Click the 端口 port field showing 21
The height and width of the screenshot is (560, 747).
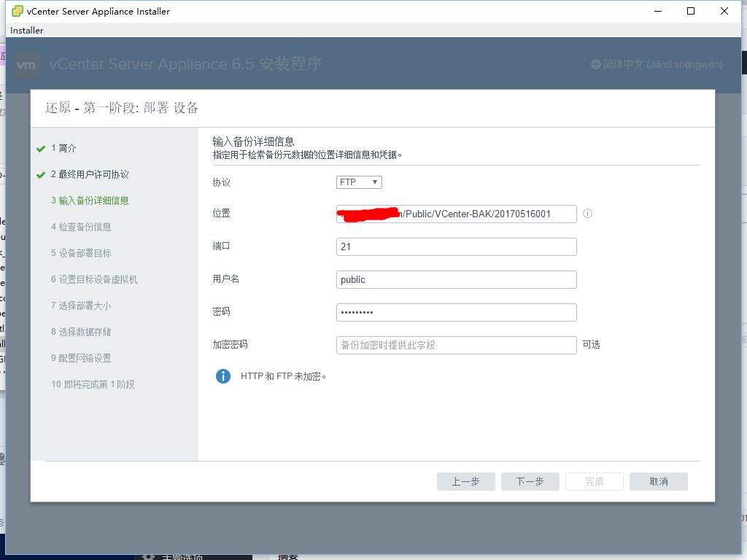457,246
